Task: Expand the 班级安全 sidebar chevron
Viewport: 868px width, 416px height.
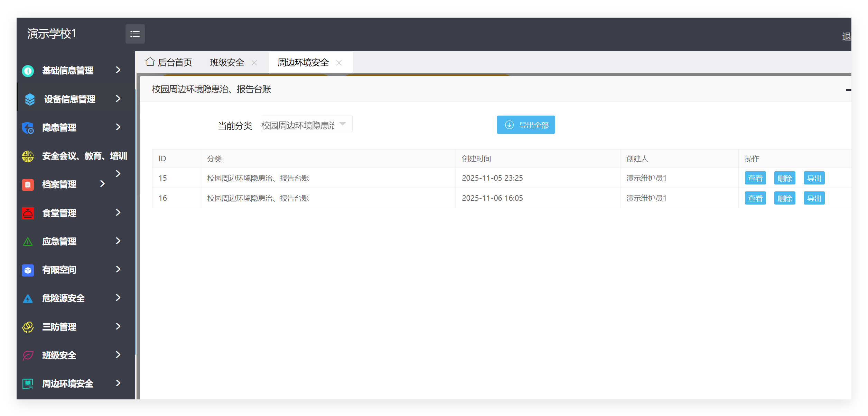Action: tap(118, 355)
